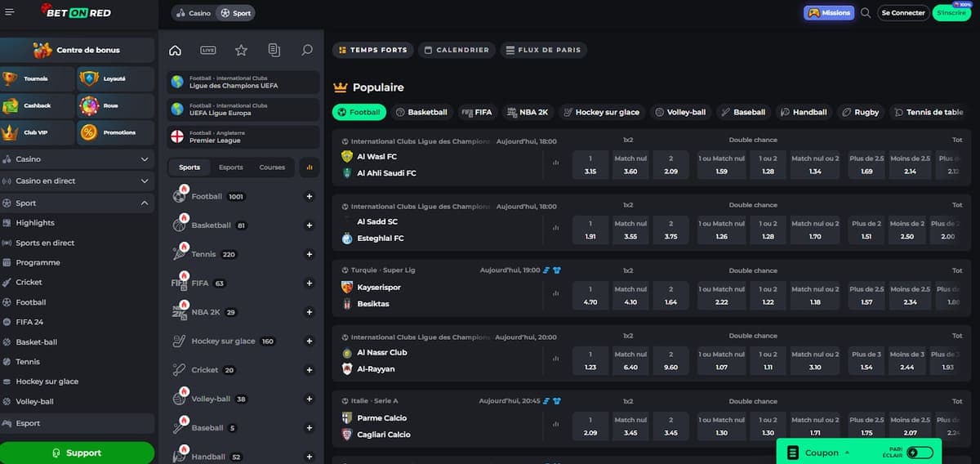980x464 pixels.
Task: Select Football popular filter chip
Action: [x=359, y=112]
